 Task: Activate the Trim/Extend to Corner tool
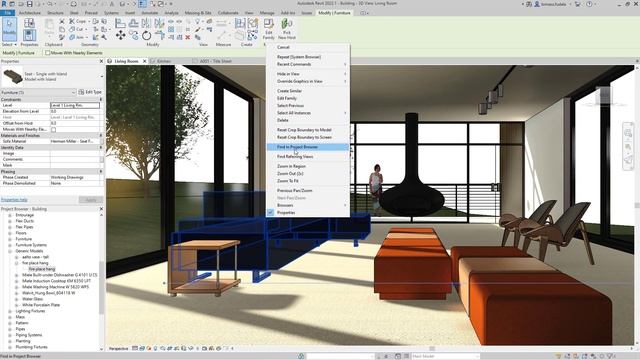159,36
